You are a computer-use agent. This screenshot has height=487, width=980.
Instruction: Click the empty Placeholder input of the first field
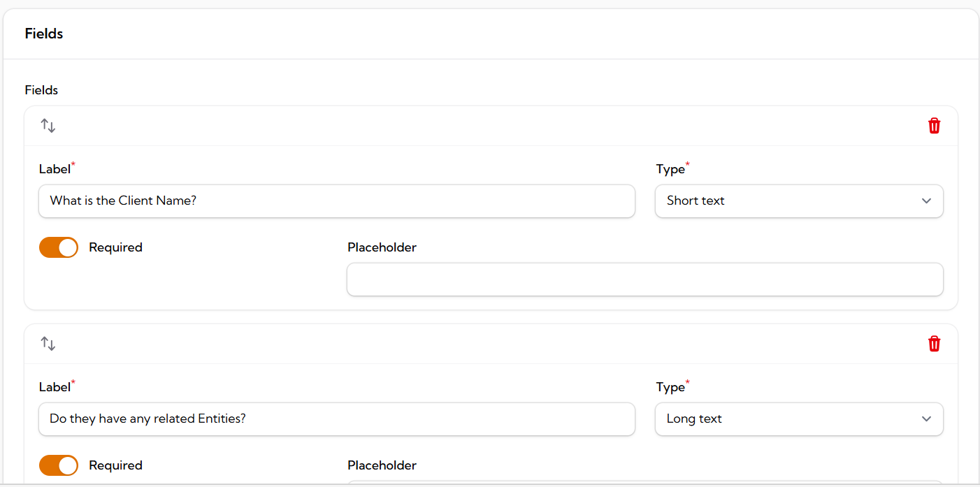tap(644, 279)
